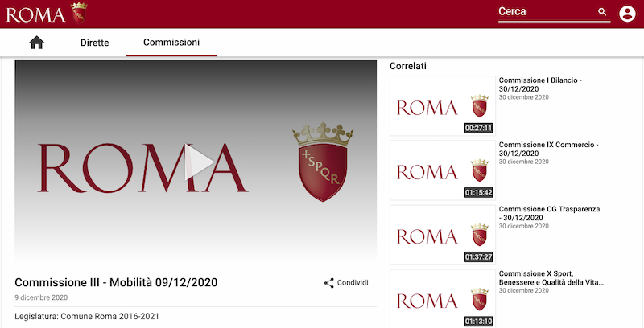This screenshot has height=328, width=644.
Task: Open the user account icon
Action: 627,14
